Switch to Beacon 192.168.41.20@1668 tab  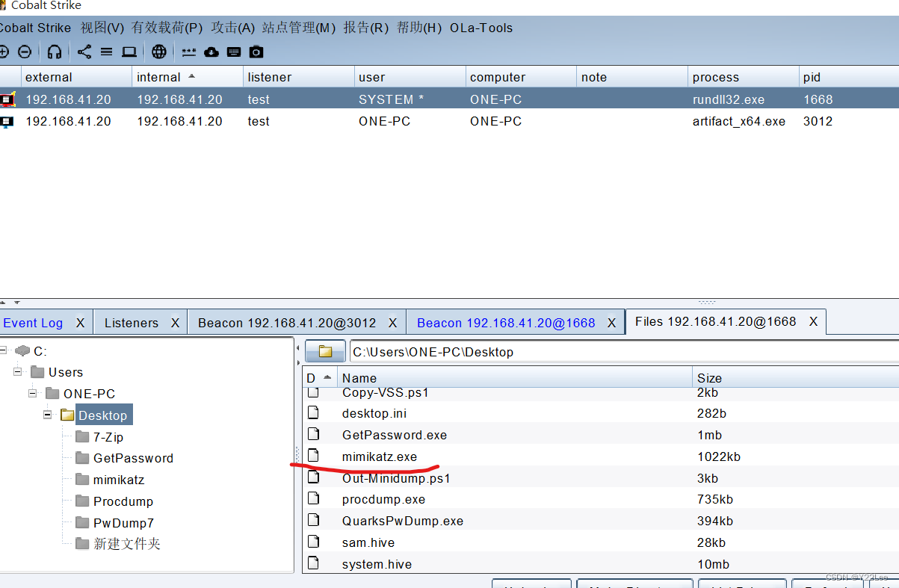click(x=506, y=323)
